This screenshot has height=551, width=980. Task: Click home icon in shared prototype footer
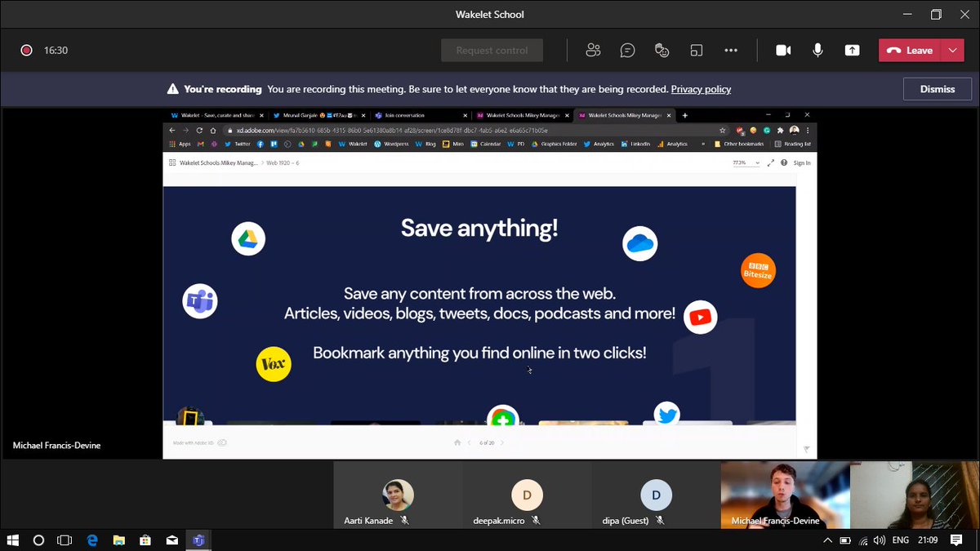(457, 442)
